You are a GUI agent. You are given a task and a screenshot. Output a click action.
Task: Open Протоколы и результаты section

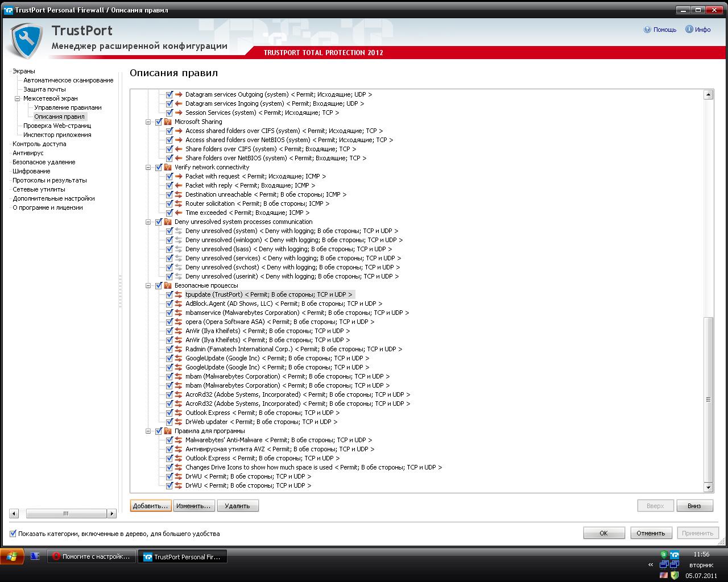pyautogui.click(x=49, y=180)
